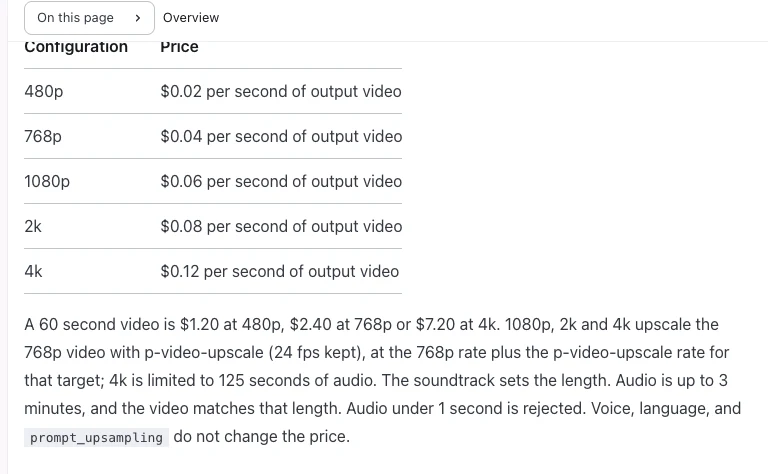Click the Configuration column header
768x474 pixels.
(76, 47)
